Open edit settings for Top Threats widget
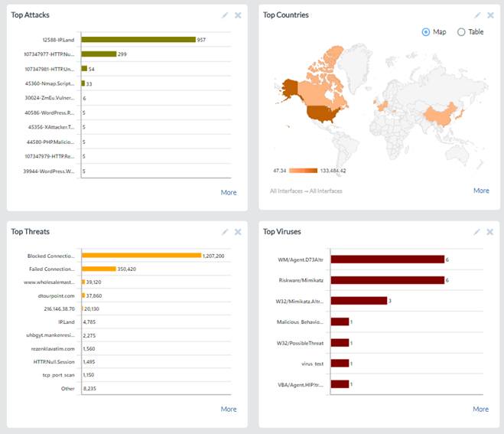This screenshot has width=504, height=434. point(225,231)
